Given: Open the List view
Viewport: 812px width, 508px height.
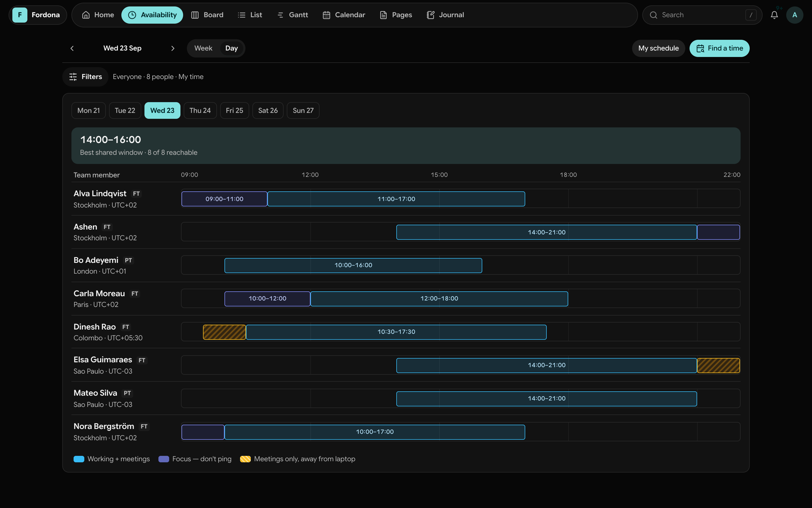Looking at the screenshot, I should pos(250,15).
